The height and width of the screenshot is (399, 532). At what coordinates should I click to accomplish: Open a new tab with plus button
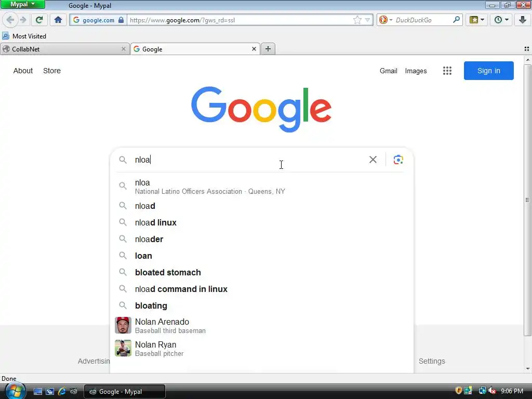(x=268, y=49)
